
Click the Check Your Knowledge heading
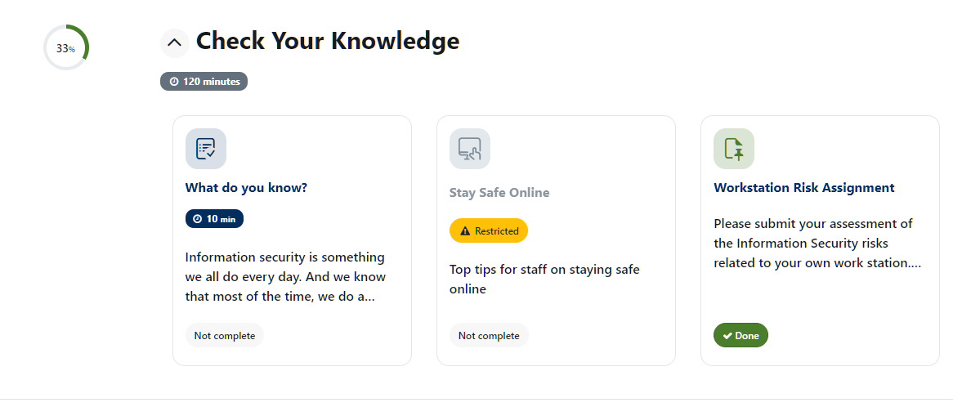pos(328,41)
